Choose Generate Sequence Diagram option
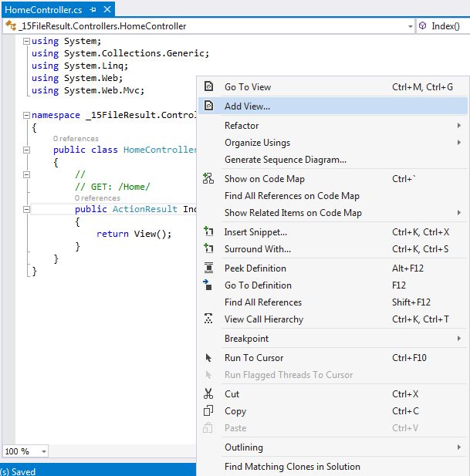The image size is (470, 476). [x=285, y=160]
